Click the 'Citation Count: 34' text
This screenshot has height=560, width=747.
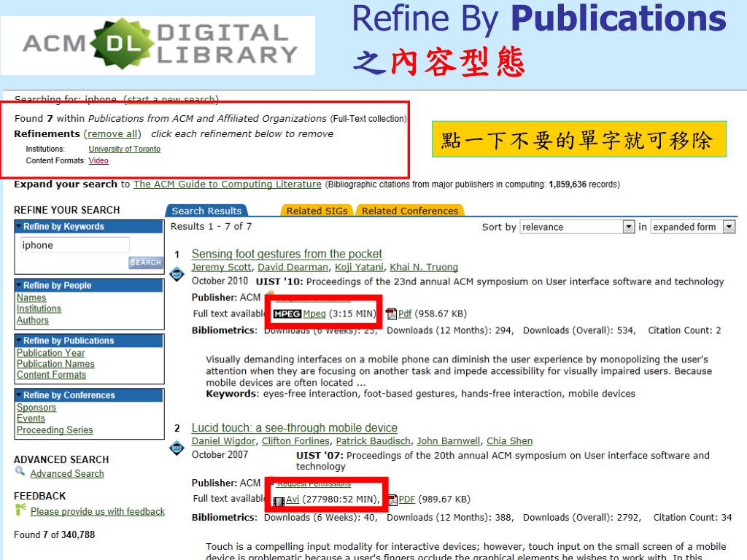click(692, 517)
